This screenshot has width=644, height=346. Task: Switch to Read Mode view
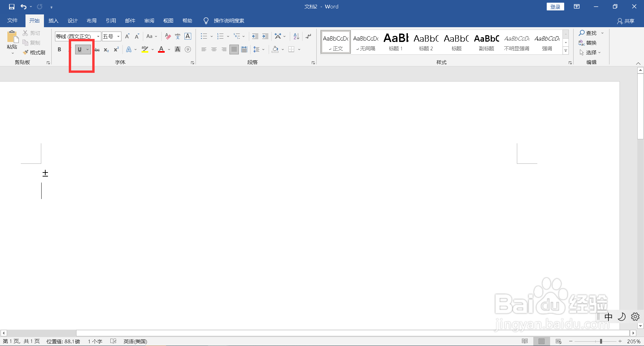pos(525,341)
